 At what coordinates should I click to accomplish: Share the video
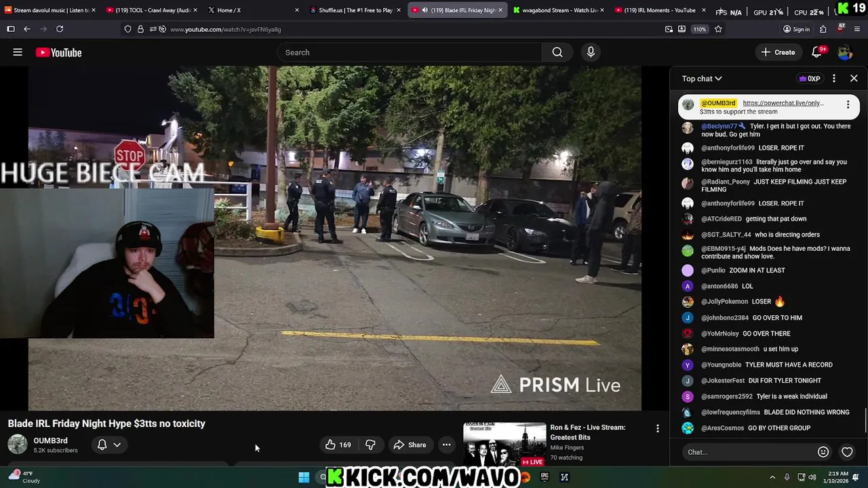410,445
